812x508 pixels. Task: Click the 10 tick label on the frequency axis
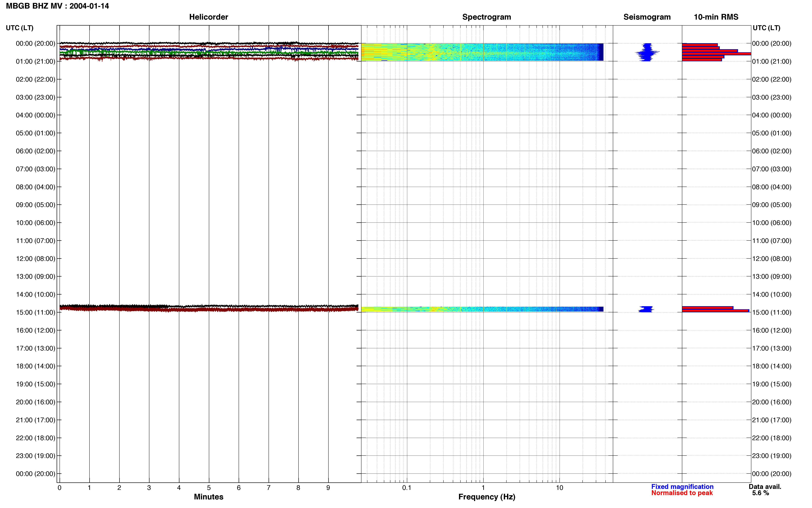tap(559, 488)
